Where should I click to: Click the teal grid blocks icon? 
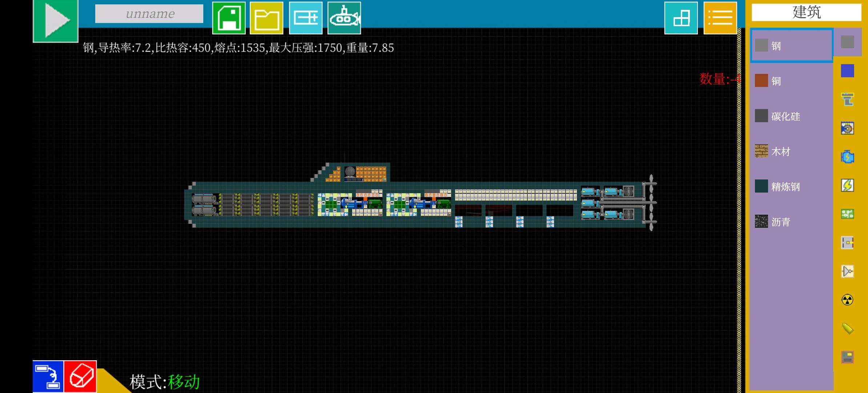[681, 17]
